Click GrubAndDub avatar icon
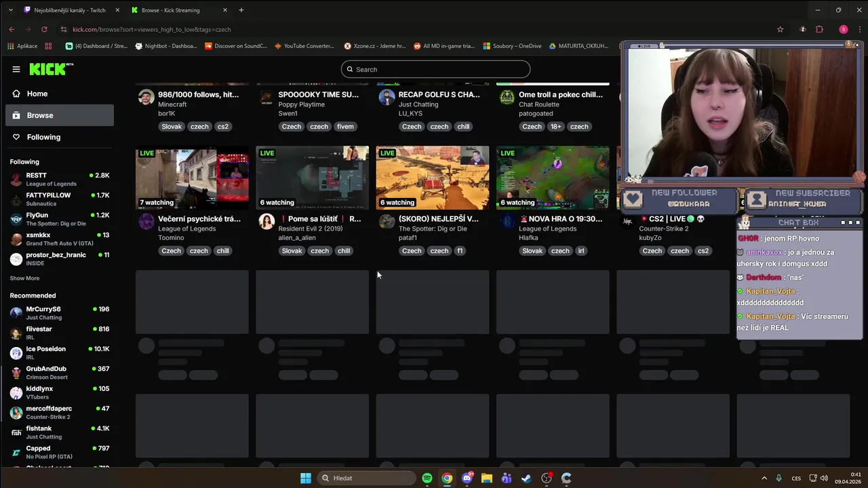The width and height of the screenshot is (868, 488). tap(16, 373)
